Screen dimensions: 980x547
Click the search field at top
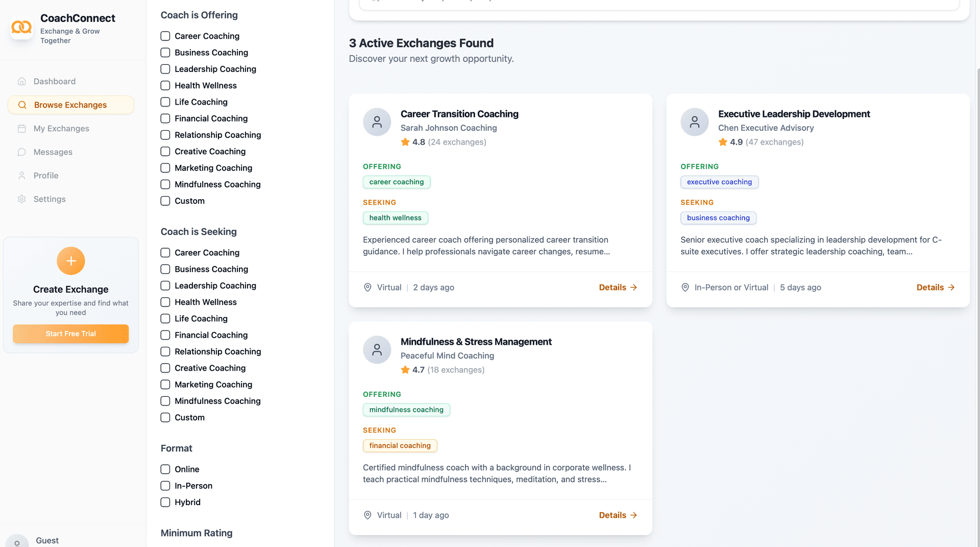(658, 4)
